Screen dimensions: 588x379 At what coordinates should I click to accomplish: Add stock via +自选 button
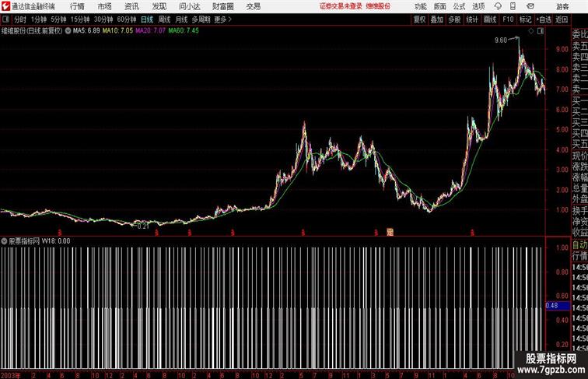point(544,19)
